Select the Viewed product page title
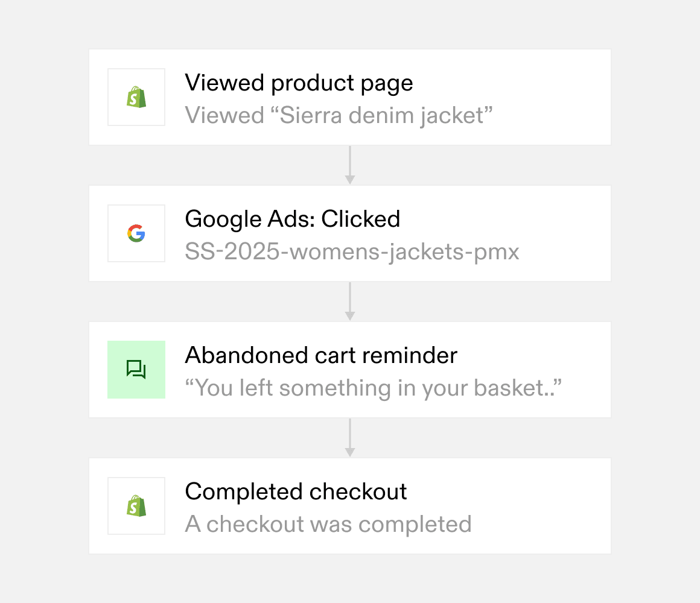 pos(299,83)
